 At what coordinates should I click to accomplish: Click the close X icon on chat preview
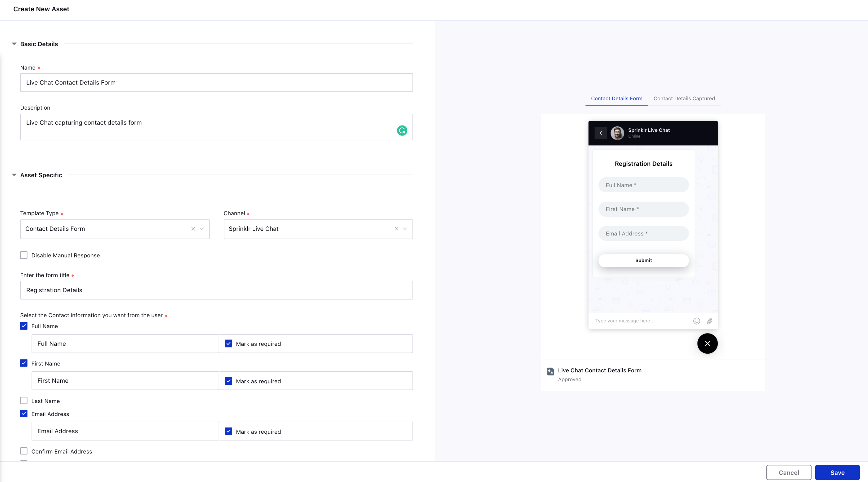point(707,343)
